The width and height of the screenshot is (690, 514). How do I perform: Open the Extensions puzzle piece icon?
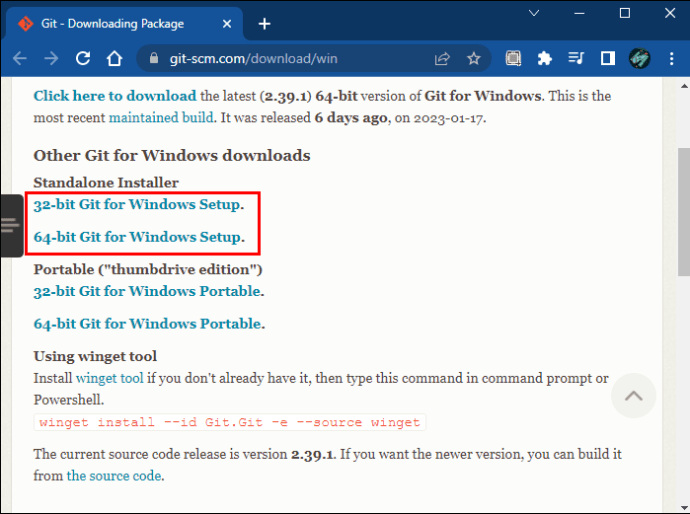(x=545, y=58)
